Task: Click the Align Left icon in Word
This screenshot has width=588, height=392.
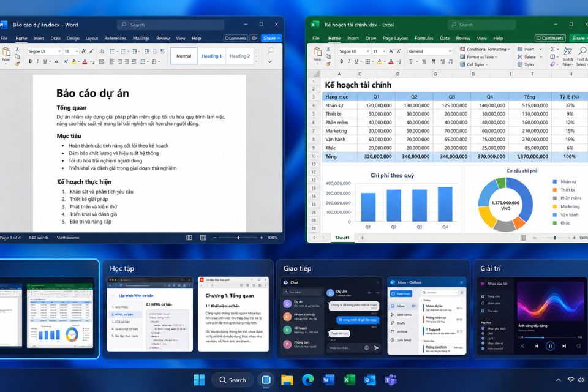Action: [x=111, y=61]
